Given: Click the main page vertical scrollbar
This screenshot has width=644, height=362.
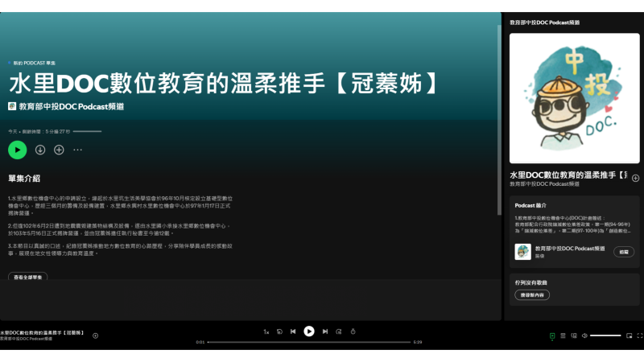Looking at the screenshot, I should pos(499,120).
